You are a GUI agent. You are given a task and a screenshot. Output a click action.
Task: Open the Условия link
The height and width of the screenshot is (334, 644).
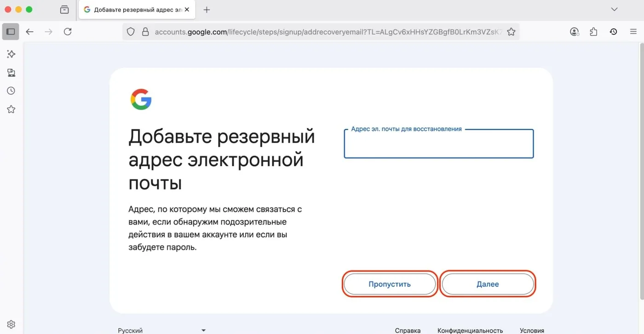[x=532, y=330]
